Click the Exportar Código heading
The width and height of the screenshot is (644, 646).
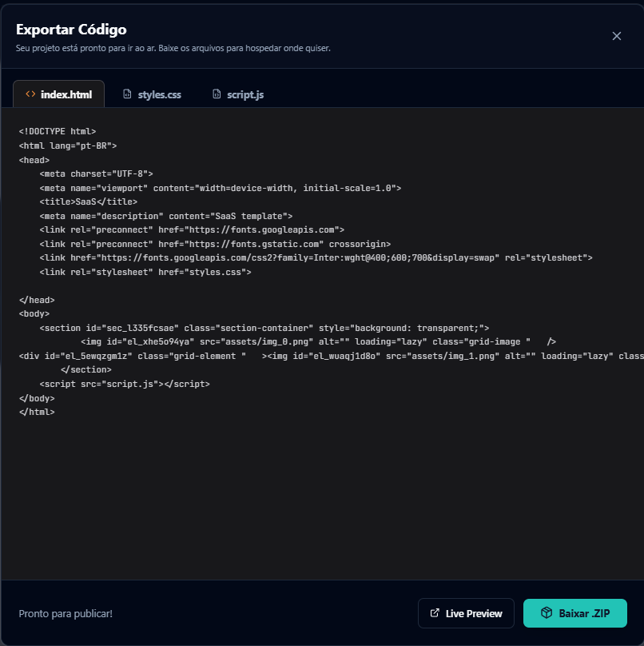click(71, 30)
